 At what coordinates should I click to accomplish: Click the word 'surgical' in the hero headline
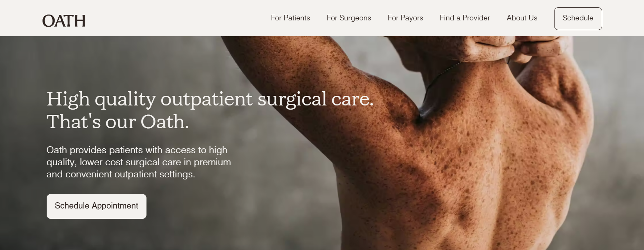click(292, 100)
